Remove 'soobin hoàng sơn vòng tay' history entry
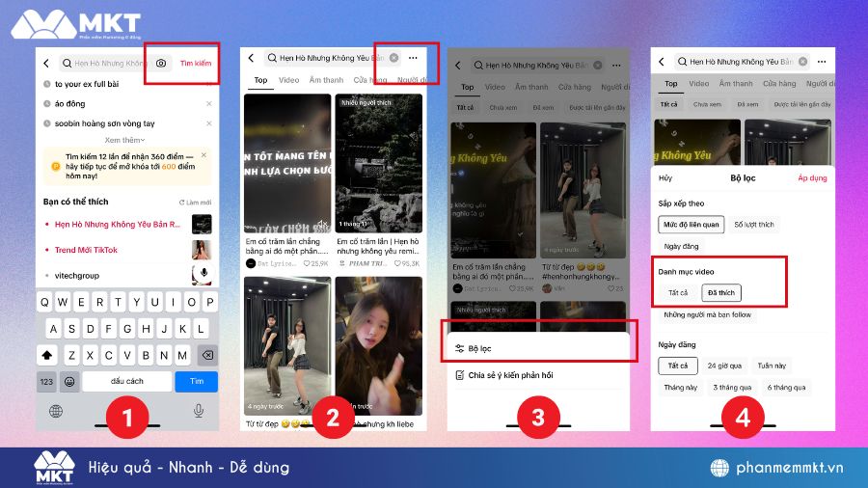 [208, 123]
